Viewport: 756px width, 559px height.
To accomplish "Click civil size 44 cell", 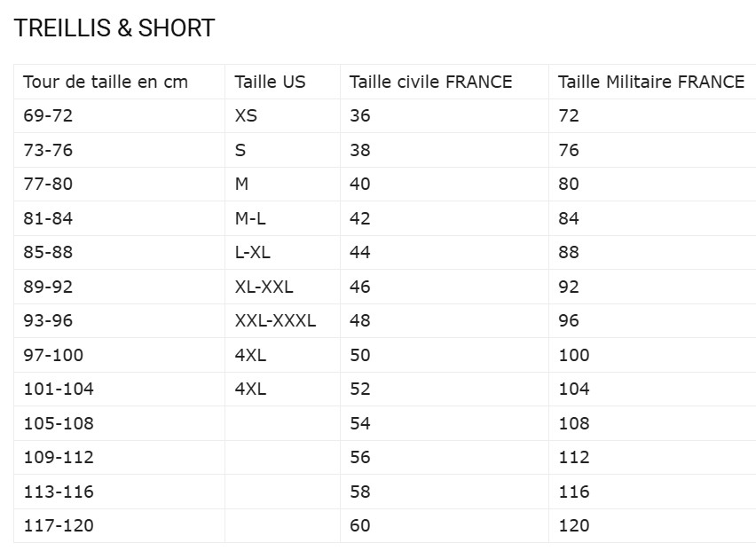I will (x=359, y=253).
